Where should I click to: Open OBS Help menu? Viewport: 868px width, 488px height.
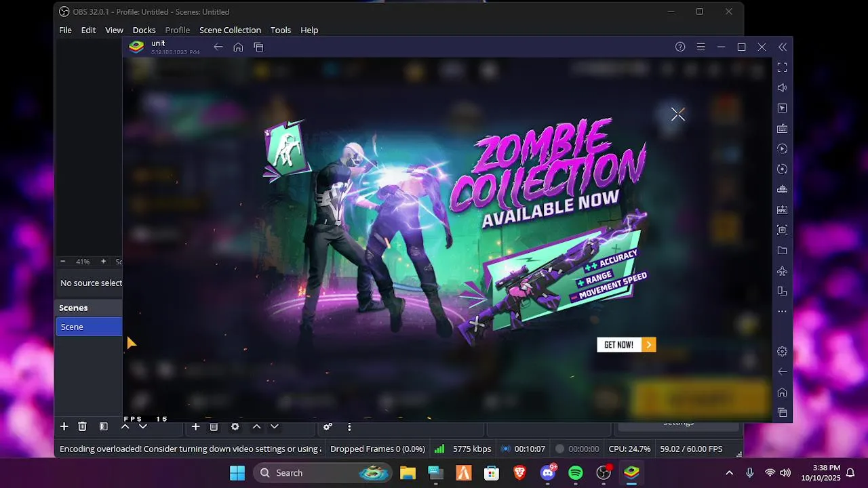pos(309,30)
